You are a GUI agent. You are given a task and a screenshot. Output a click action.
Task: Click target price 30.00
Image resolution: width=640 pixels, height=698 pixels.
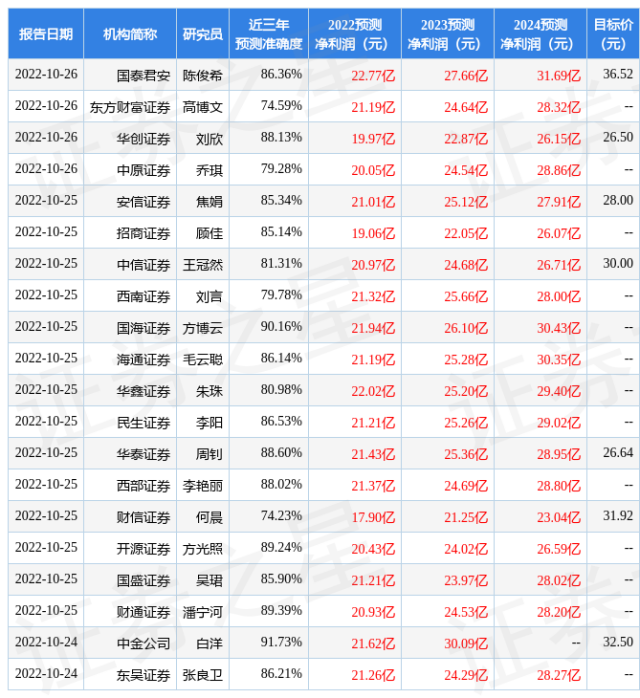pyautogui.click(x=618, y=264)
